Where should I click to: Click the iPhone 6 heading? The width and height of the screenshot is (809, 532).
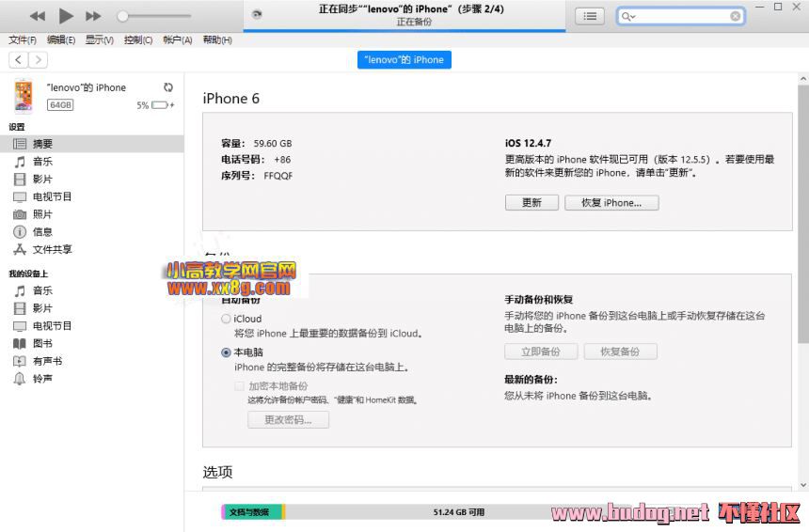tap(231, 99)
